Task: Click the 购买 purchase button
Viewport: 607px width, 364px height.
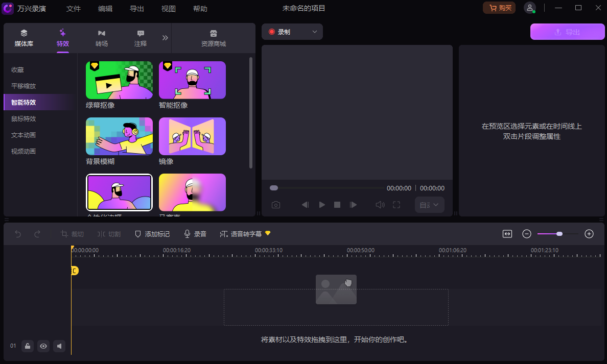Action: (499, 8)
